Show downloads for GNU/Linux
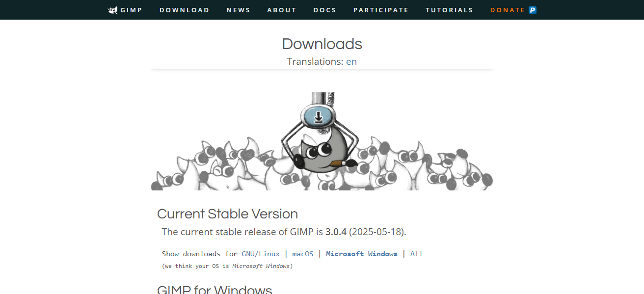Screen dimensions: 644x294 (261, 254)
